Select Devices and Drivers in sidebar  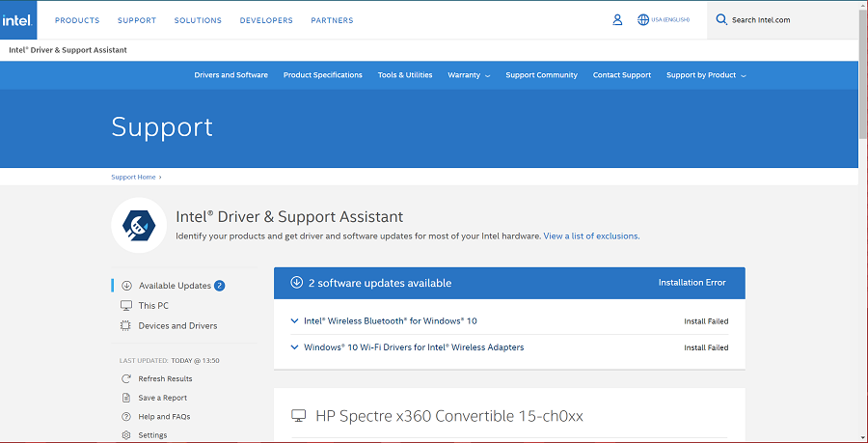[x=177, y=326]
